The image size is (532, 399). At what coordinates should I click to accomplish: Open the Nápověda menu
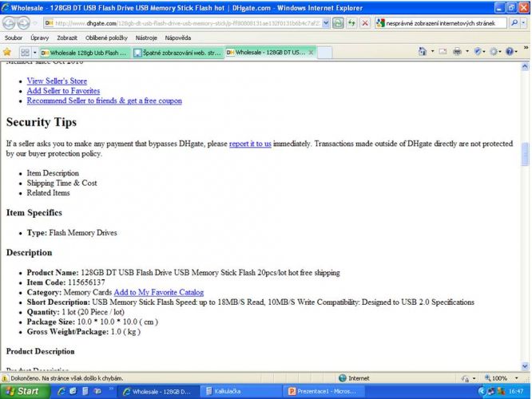178,38
